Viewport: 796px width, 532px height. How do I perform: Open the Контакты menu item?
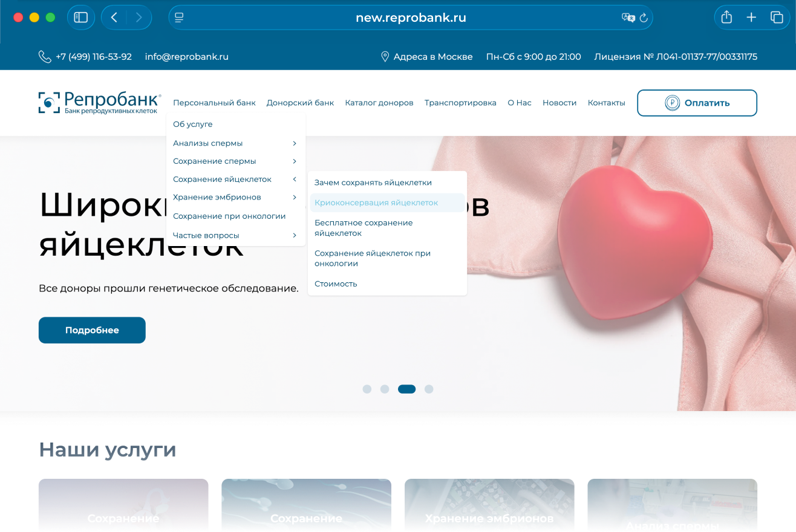coord(607,103)
